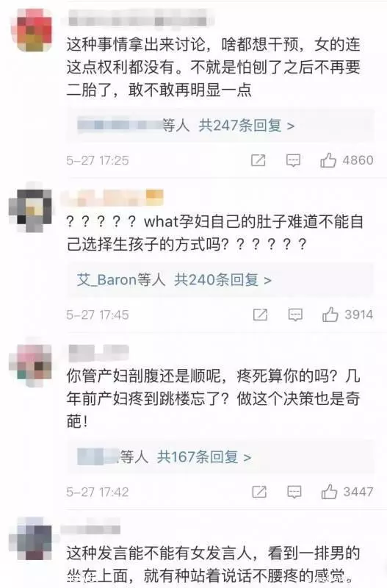Like the comment with 3447 likes

click(329, 491)
